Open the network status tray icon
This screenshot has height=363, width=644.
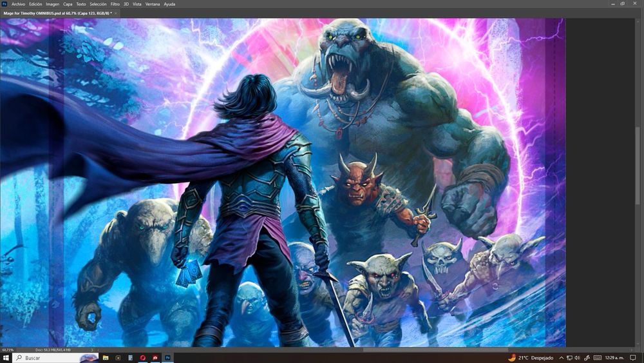click(x=569, y=358)
